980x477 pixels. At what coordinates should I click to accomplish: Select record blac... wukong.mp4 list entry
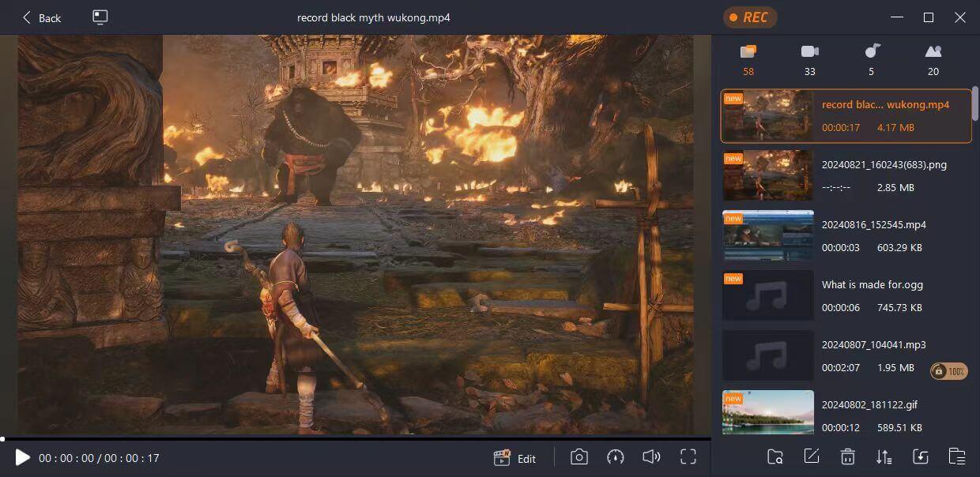(x=846, y=116)
